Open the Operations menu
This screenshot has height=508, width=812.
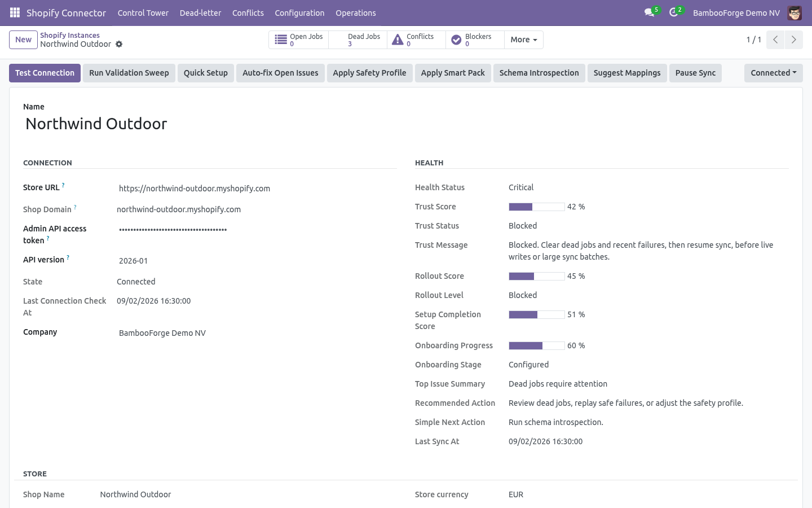(x=356, y=13)
